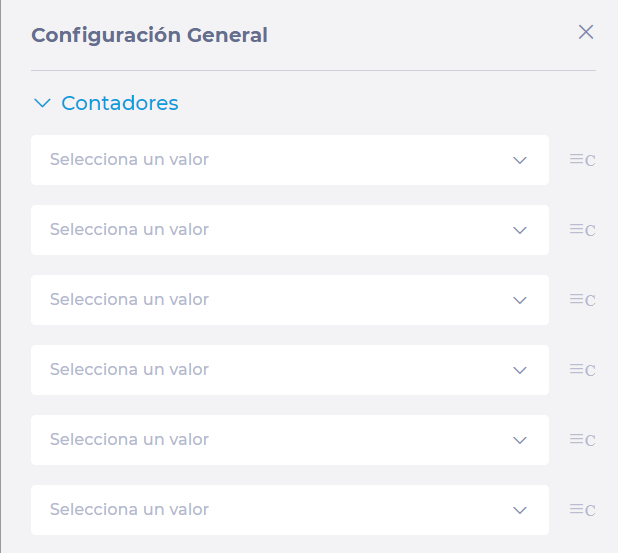This screenshot has height=553, width=618.
Task: Open the fifth Selecciona un valor dropdown
Action: click(x=290, y=440)
